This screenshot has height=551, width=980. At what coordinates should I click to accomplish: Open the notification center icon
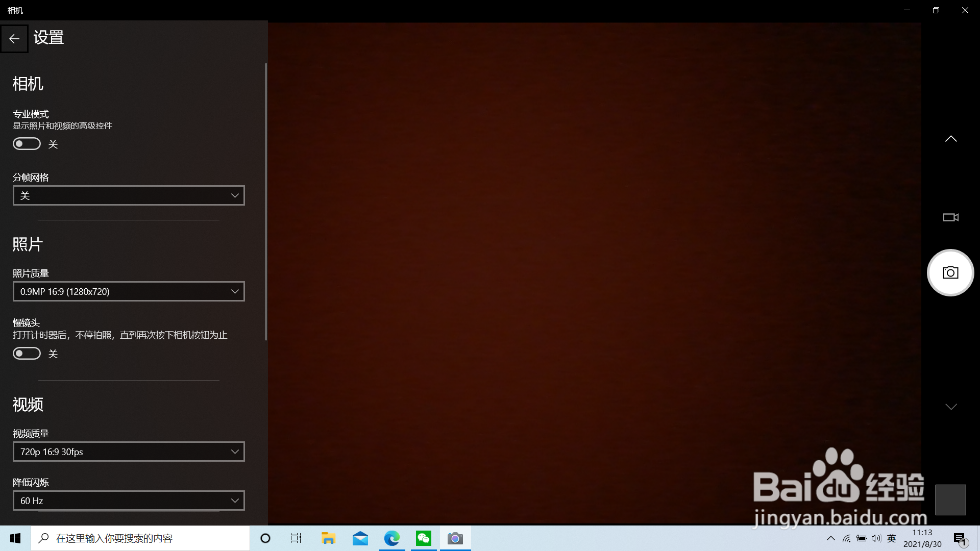point(960,538)
